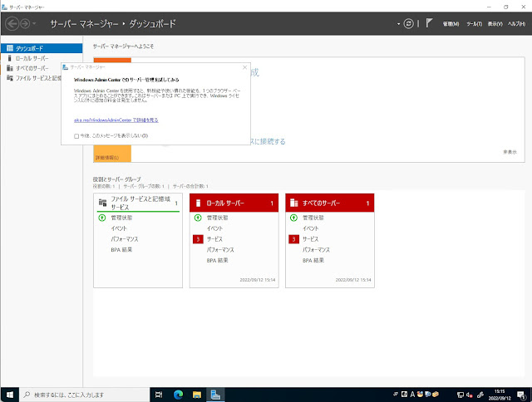Click the 詳細情報(L) tile
This screenshot has height=402, width=532.
click(x=112, y=154)
